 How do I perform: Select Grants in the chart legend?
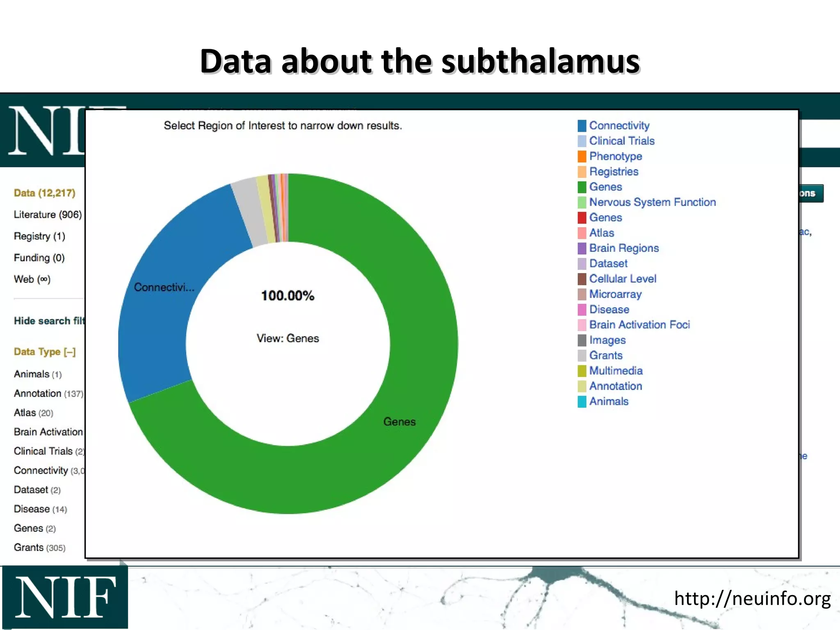point(606,355)
